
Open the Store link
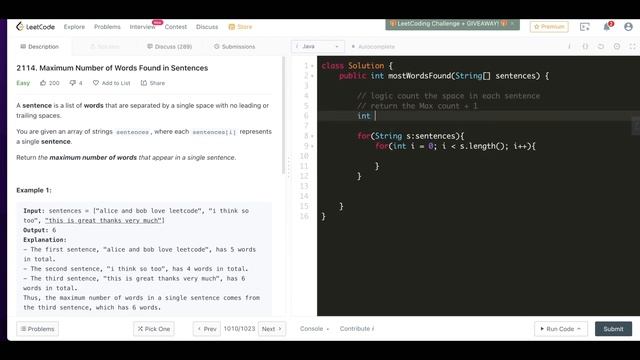click(240, 27)
